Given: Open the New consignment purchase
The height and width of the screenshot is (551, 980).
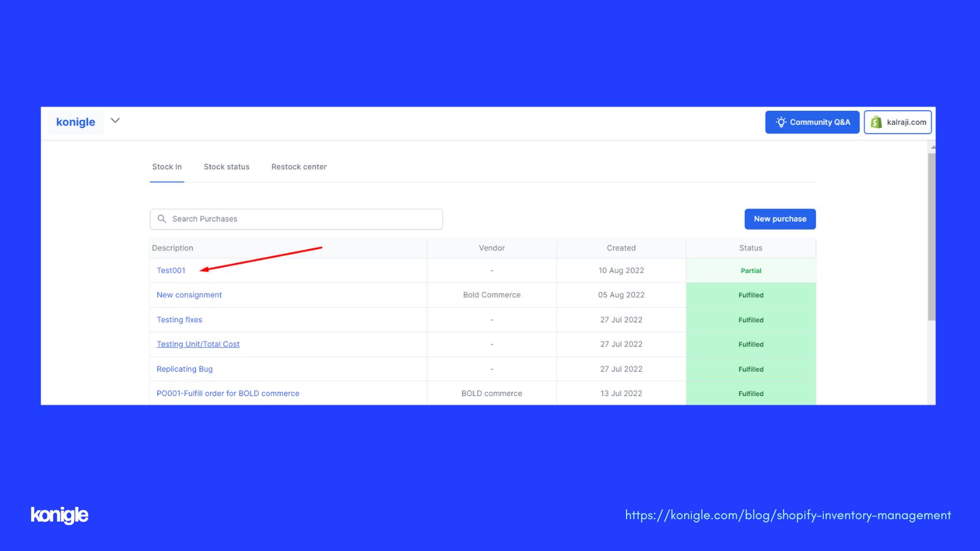Looking at the screenshot, I should [x=189, y=294].
